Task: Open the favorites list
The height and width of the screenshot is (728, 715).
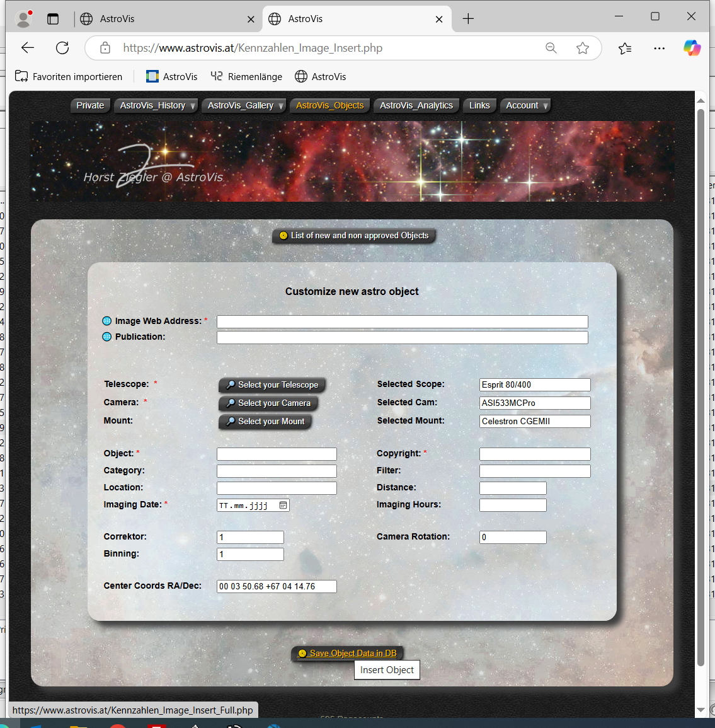Action: (625, 48)
